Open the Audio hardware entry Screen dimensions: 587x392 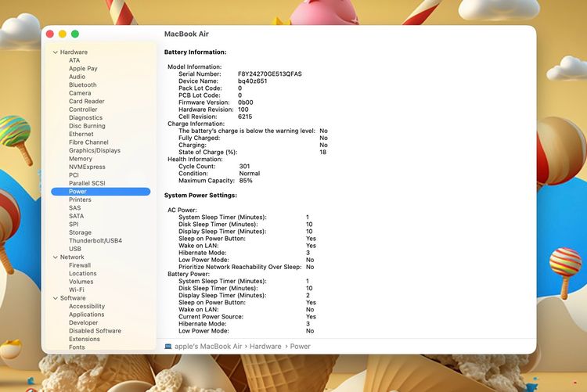[x=77, y=77]
